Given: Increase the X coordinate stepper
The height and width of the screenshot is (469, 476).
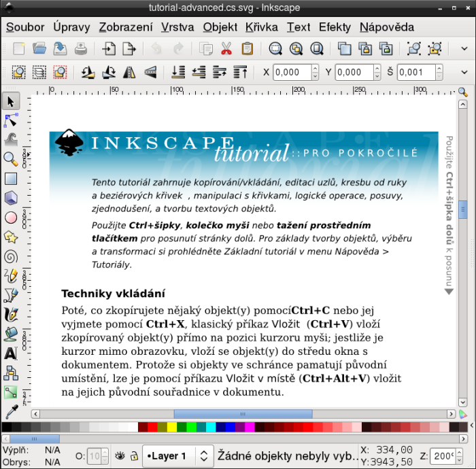Looking at the screenshot, I should [315, 69].
